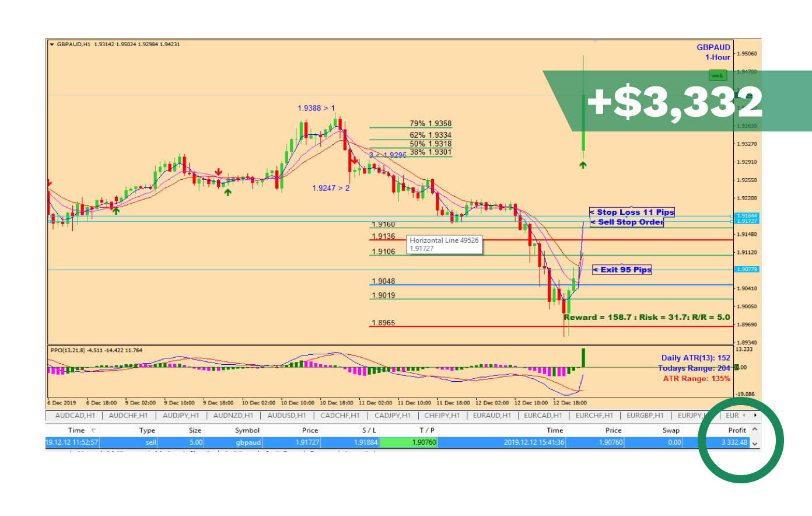
Task: Select the 1.90760 take profit cell
Action: [x=408, y=442]
